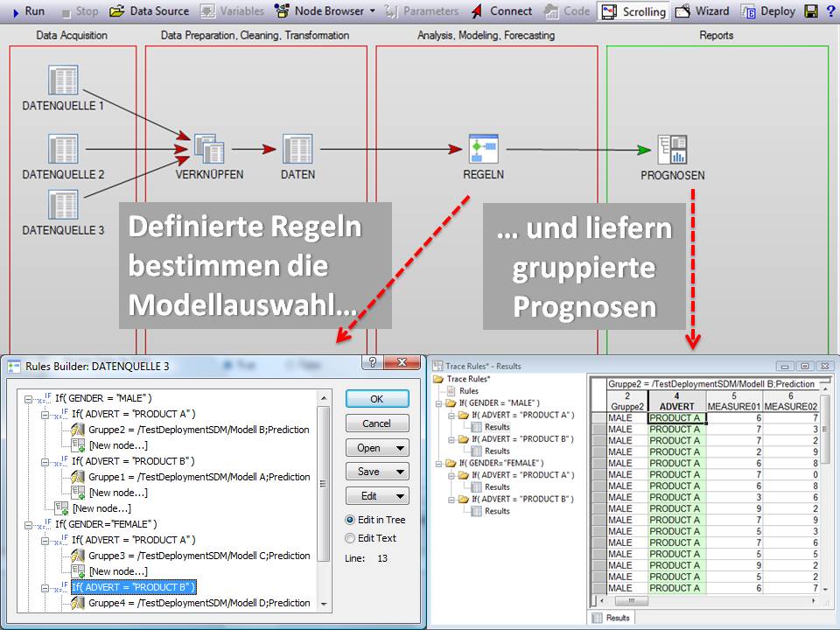Open the PROGNOSEN report node icon
Image resolution: width=840 pixels, height=630 pixels.
pos(672,150)
